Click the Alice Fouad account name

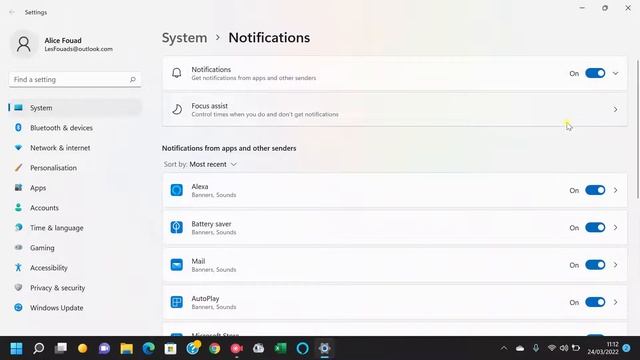(63, 40)
